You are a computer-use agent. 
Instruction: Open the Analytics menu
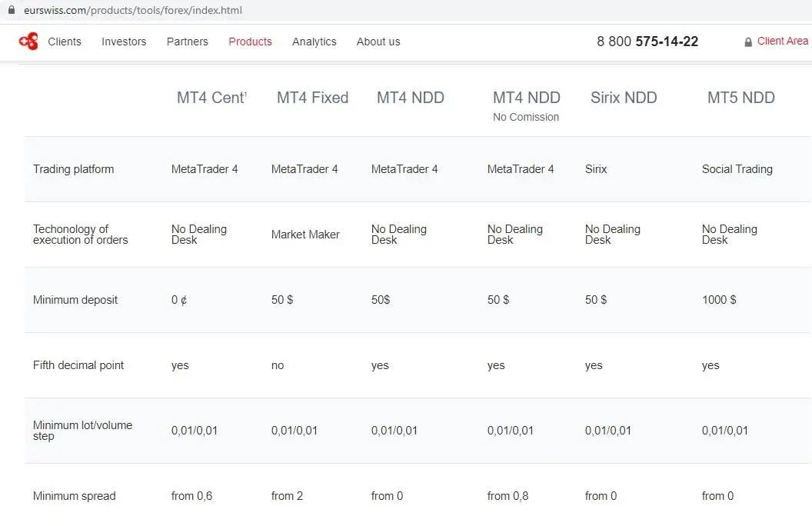tap(314, 42)
